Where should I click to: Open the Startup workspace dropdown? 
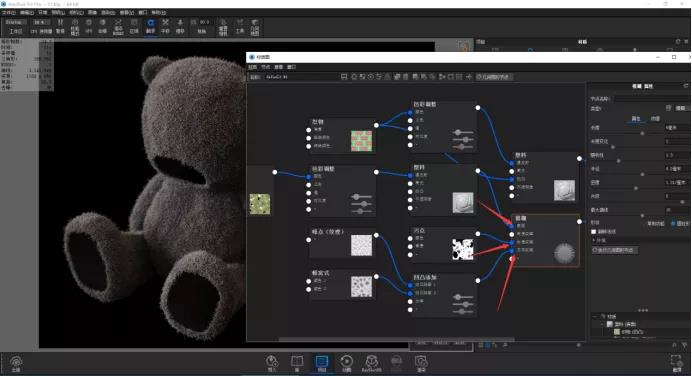point(16,22)
